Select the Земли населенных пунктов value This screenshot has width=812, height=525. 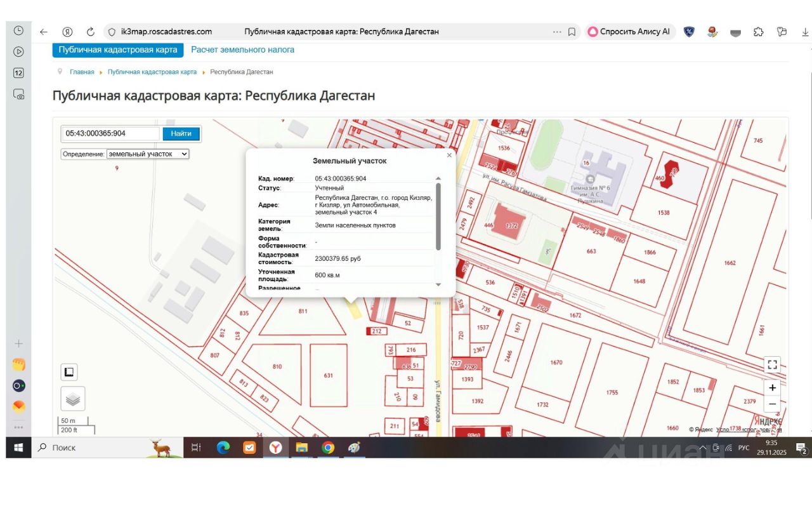click(x=355, y=225)
